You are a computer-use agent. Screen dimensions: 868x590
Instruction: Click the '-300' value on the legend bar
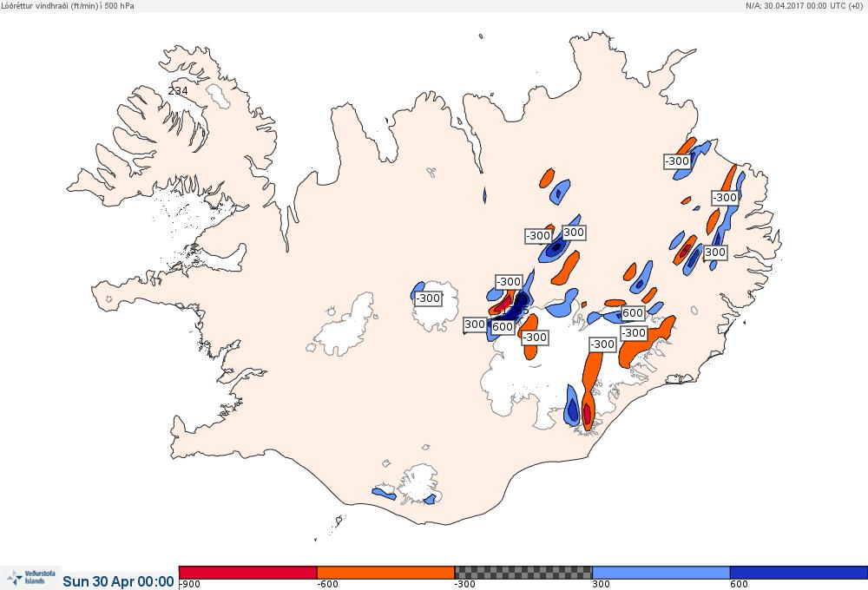(x=465, y=585)
